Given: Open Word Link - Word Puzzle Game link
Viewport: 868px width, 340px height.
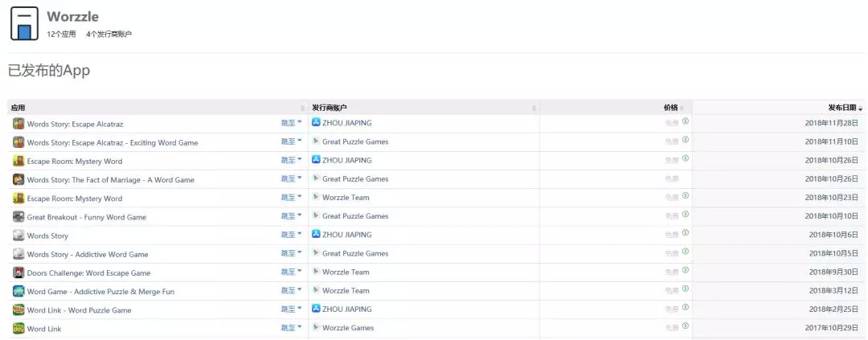Looking at the screenshot, I should 79,310.
